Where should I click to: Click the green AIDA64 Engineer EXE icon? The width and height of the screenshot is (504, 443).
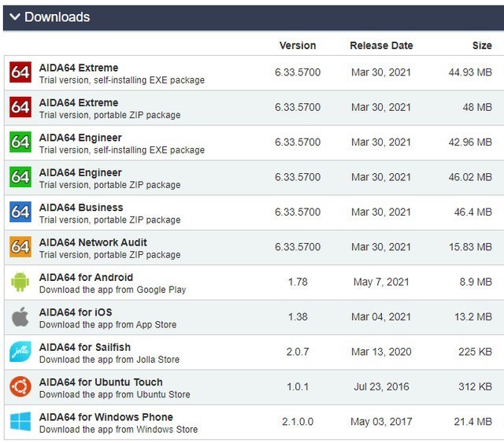20,142
